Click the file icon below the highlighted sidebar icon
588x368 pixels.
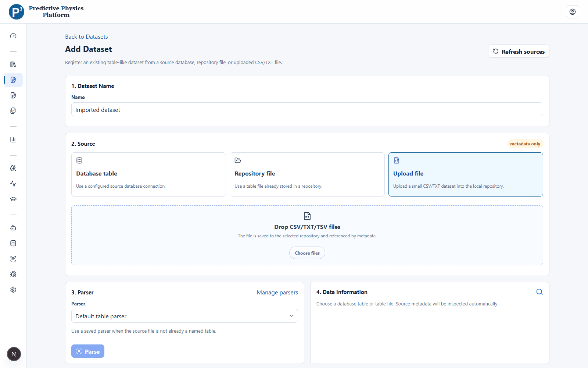(13, 95)
